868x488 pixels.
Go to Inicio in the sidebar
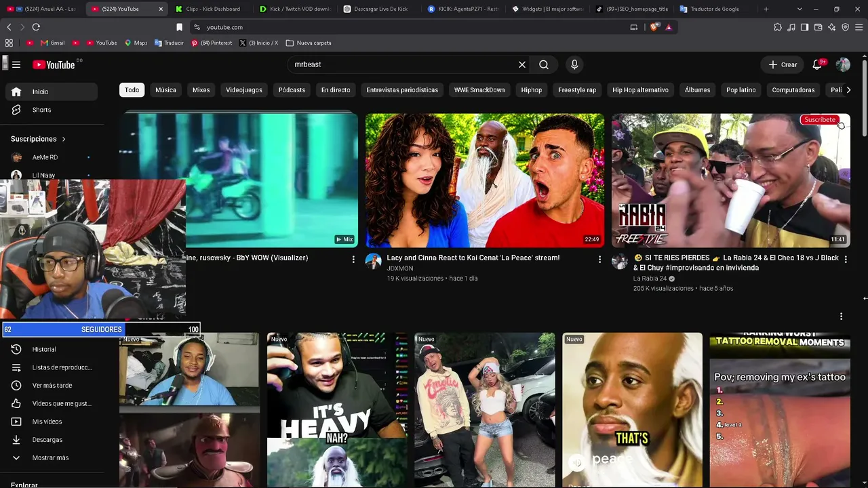tap(52, 91)
